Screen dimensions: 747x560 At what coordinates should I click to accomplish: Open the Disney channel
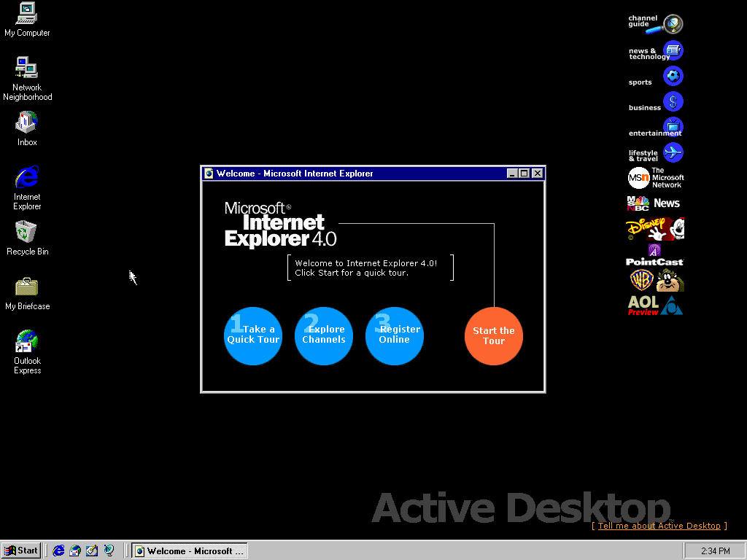(x=655, y=228)
